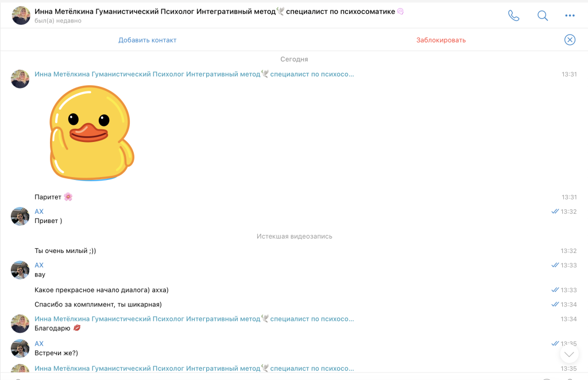588x380 pixels.
Task: Click AX sender name above Привет
Action: point(39,212)
